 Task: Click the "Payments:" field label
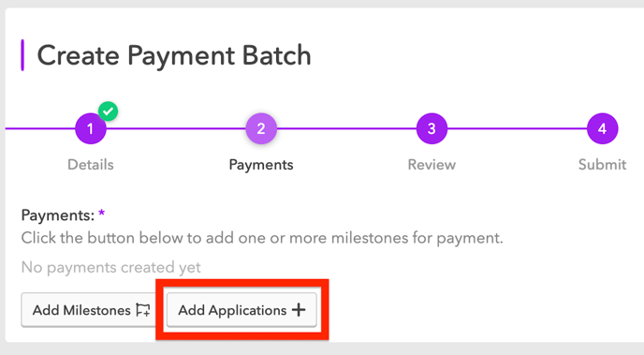(x=58, y=215)
